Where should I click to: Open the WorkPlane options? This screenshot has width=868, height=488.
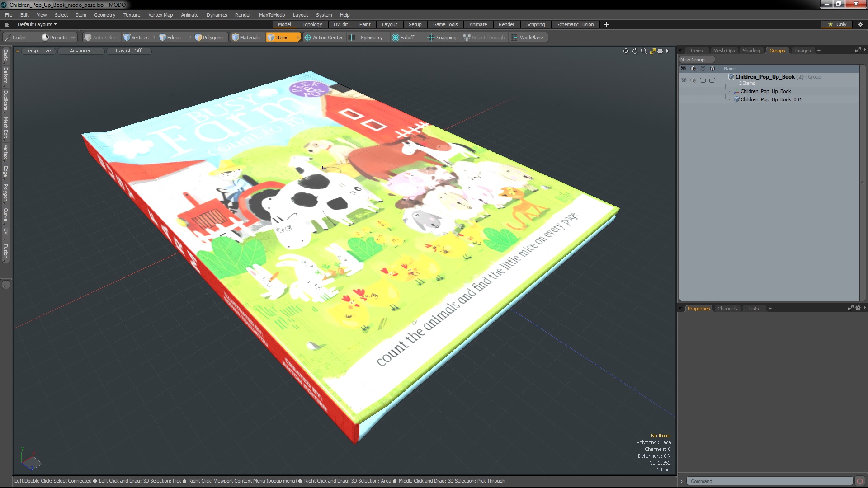(x=528, y=38)
